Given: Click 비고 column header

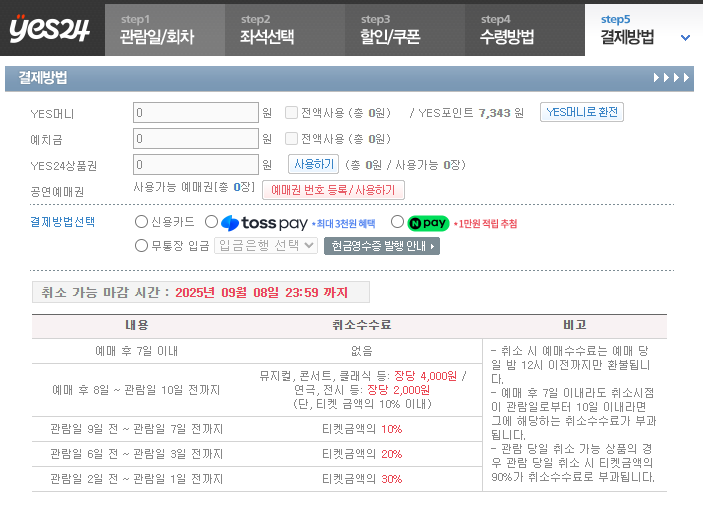Looking at the screenshot, I should pos(574,325).
